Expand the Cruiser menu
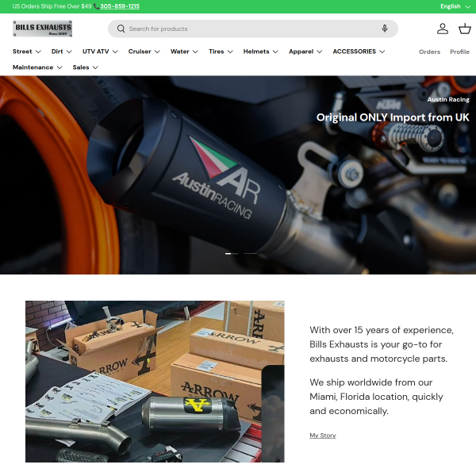Viewport: 476px width, 476px height. 144,52
